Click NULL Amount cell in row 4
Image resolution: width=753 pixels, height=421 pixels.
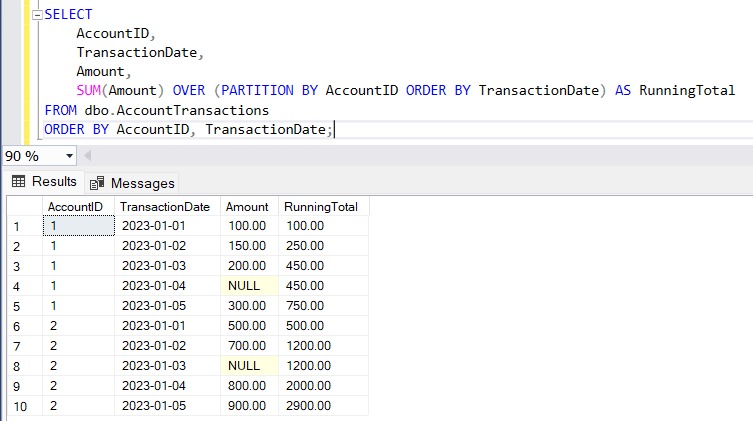249,286
